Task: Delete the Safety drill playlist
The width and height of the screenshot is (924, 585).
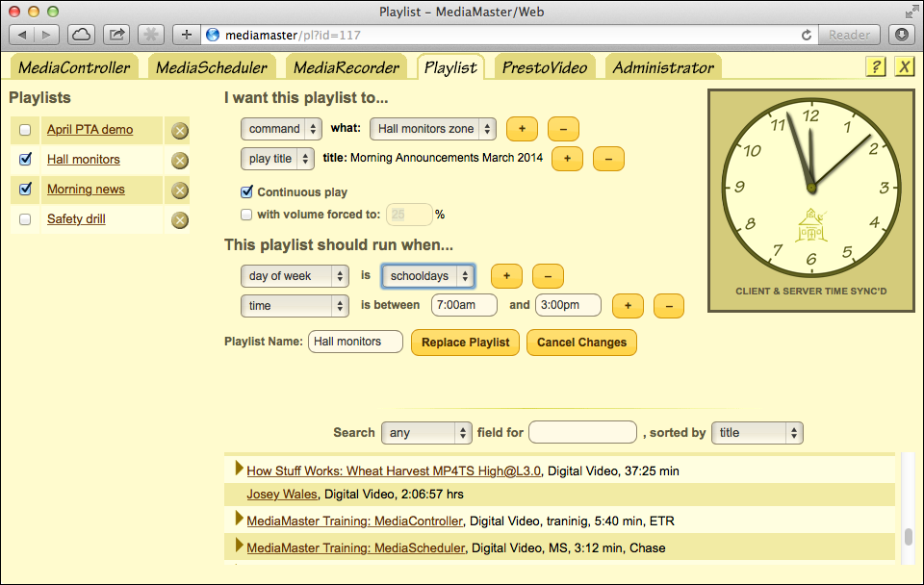Action: (180, 220)
